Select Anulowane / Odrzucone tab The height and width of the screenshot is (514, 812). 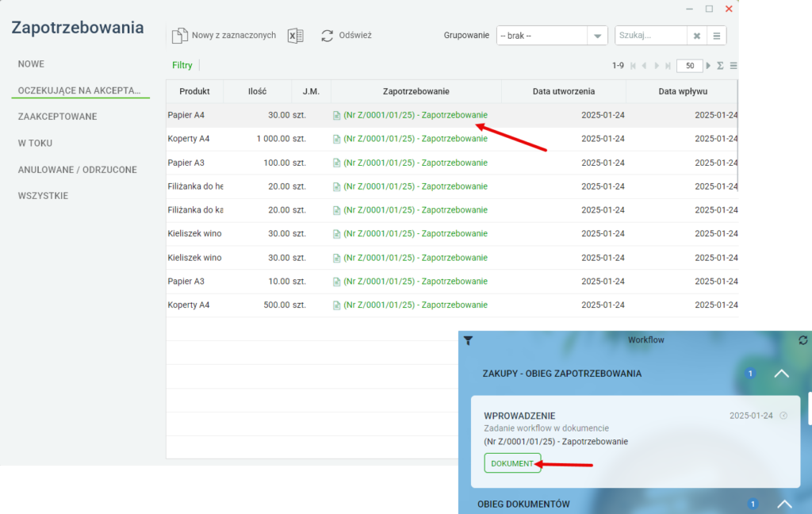78,170
